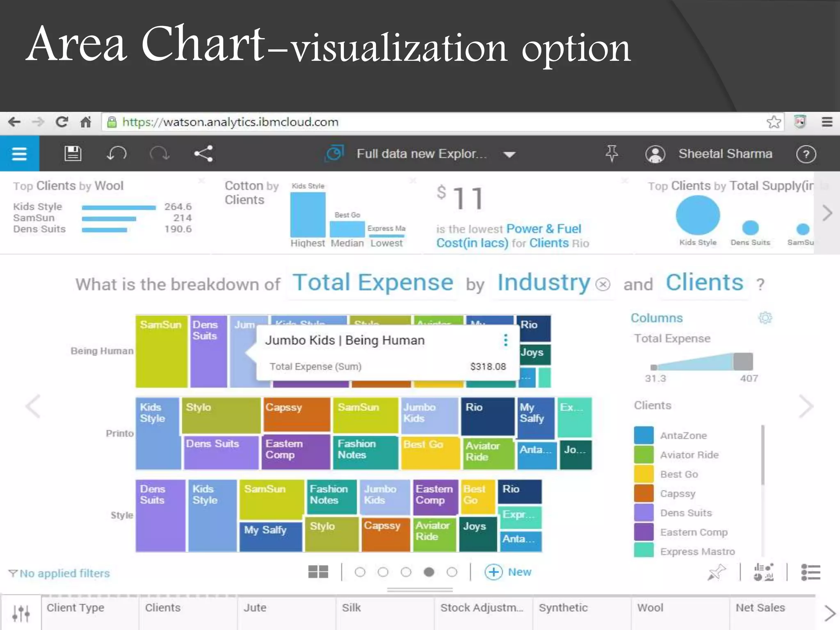Select the Stock Adjustm... column tab
The height and width of the screenshot is (630, 840).
point(484,613)
